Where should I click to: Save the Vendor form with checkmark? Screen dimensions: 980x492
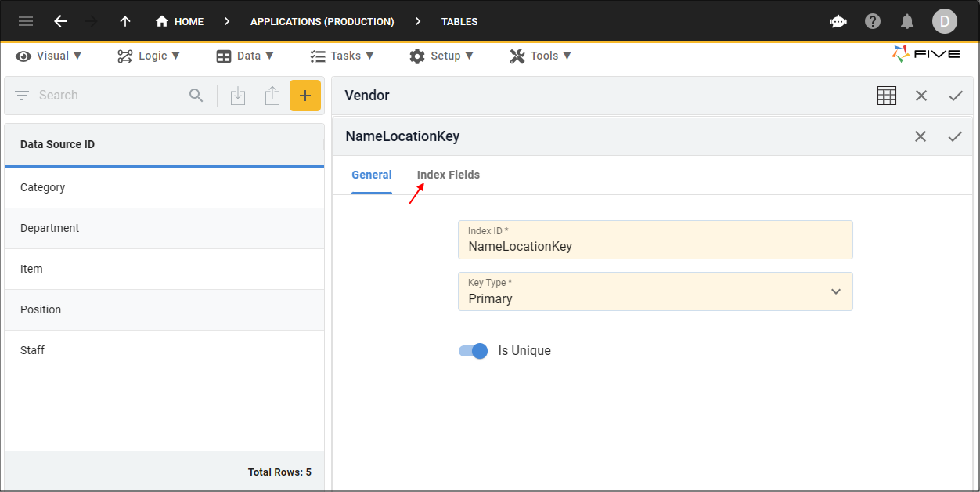pos(956,96)
